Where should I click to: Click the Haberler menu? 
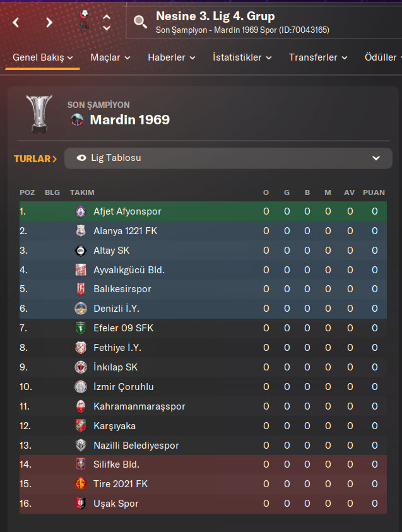171,57
